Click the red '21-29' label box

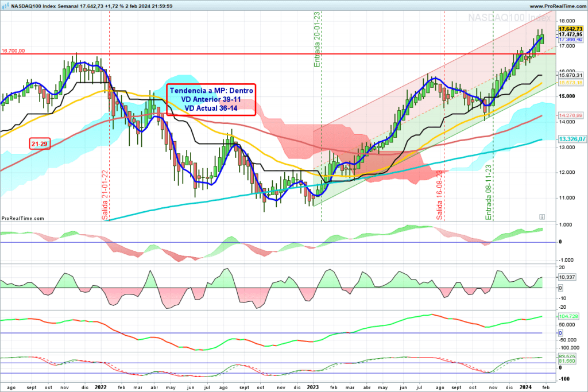point(40,144)
